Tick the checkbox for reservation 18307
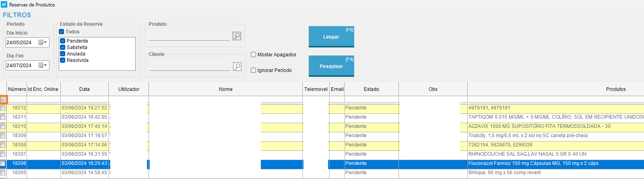644x179 pixels. pos(3,154)
